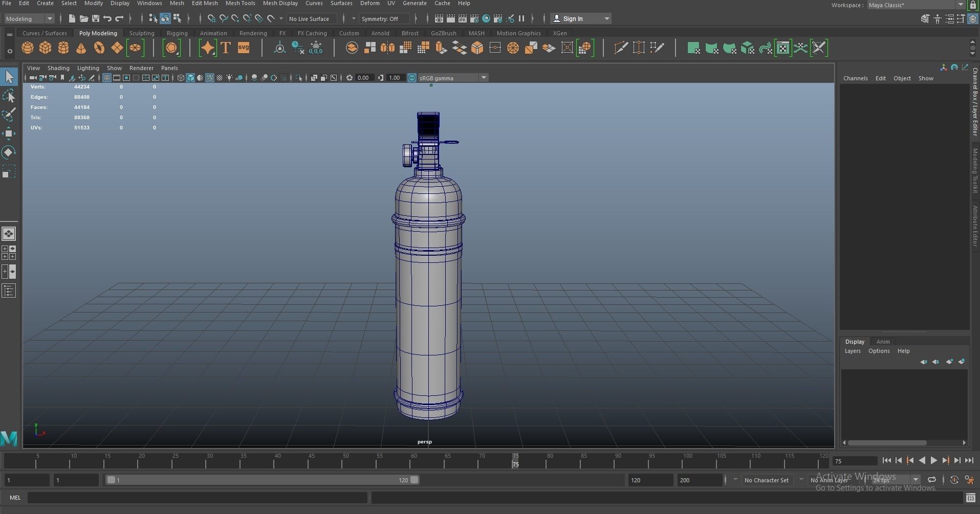
Task: Toggle snap to curves icon in status line
Action: click(x=224, y=19)
